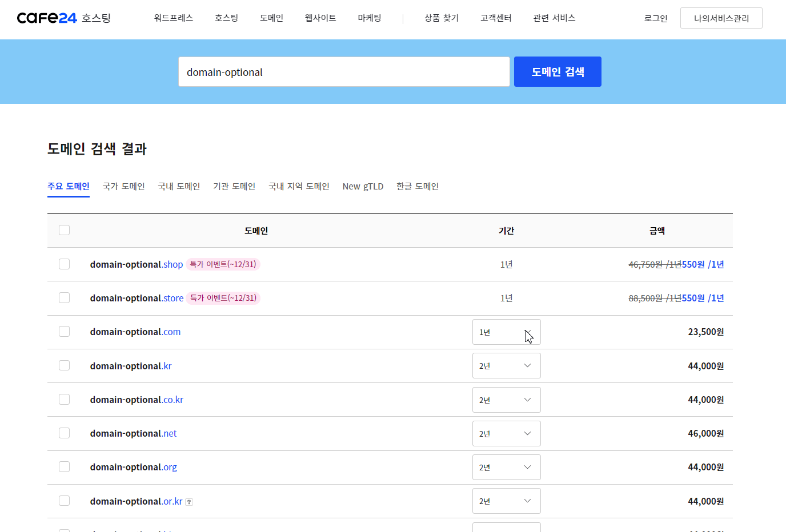Open period dropdown for domain-optional.kr
This screenshot has height=532, width=786.
[x=506, y=366]
